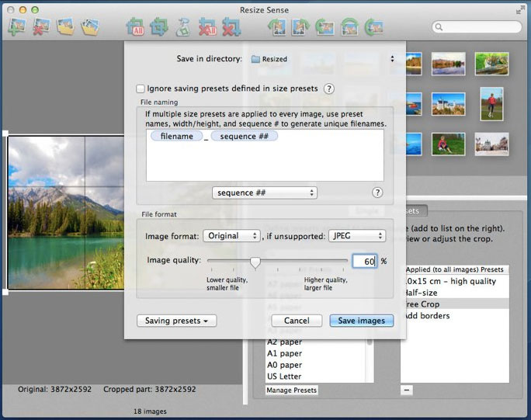
Task: Click the top-left crop handle on the preview
Action: (5, 134)
